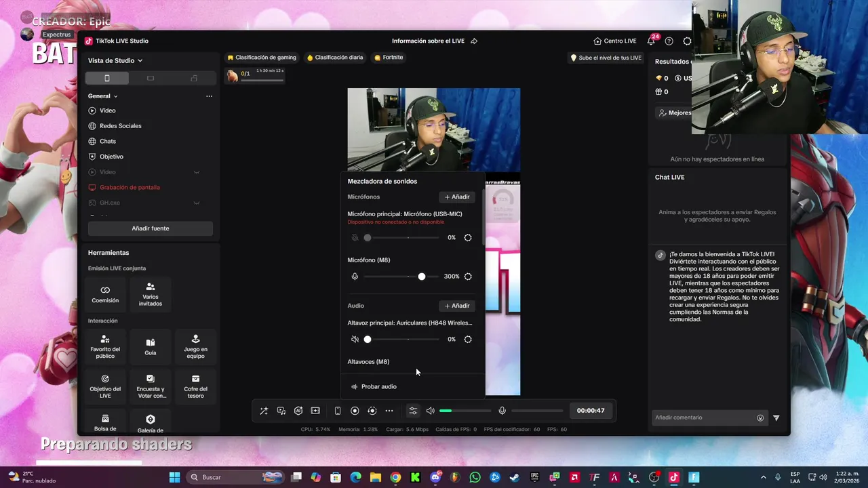
Task: Open the Vista de Studio dropdown
Action: click(115, 60)
